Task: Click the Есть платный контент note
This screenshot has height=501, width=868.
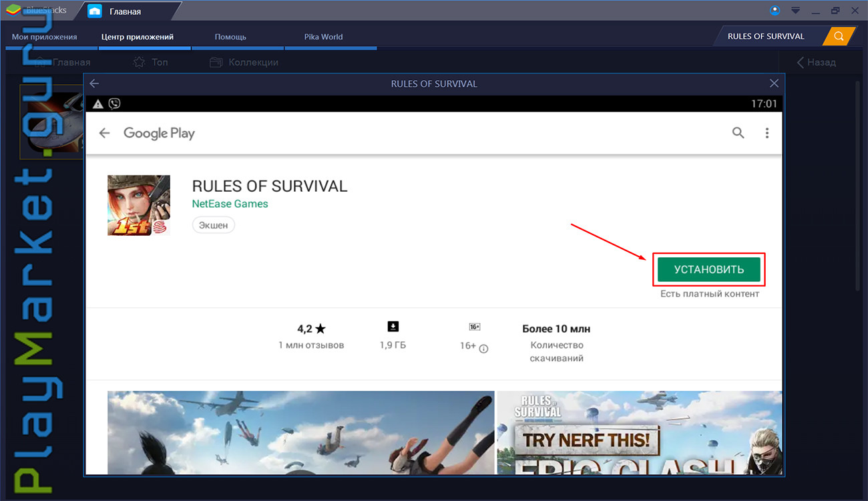Action: 710,294
